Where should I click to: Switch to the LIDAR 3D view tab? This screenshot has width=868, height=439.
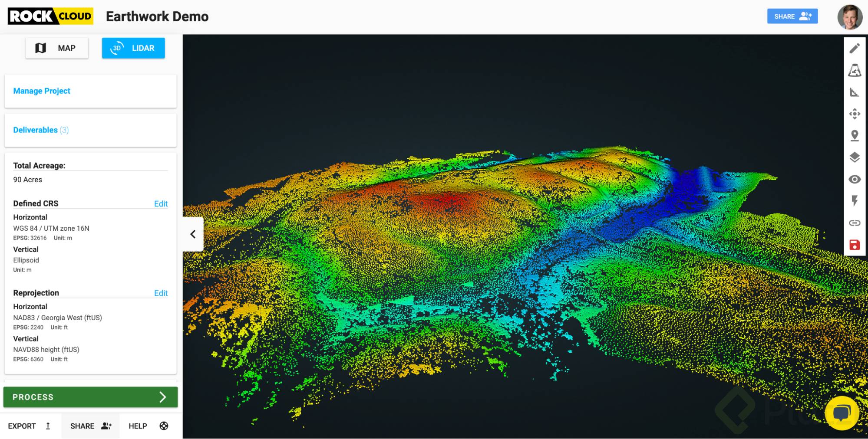point(133,48)
